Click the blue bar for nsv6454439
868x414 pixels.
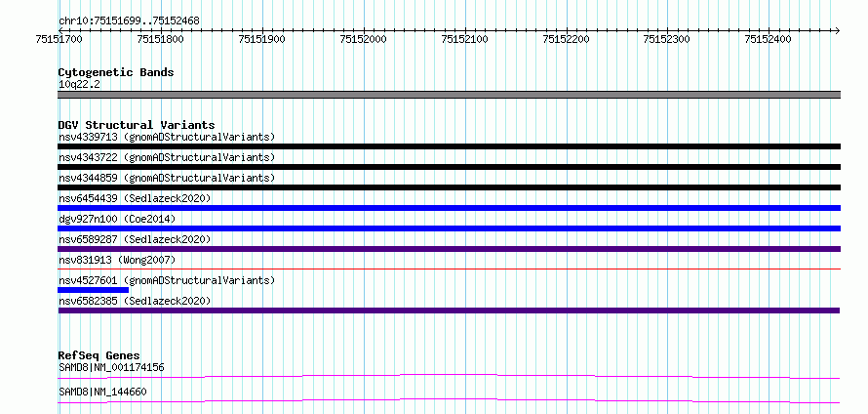click(x=449, y=208)
